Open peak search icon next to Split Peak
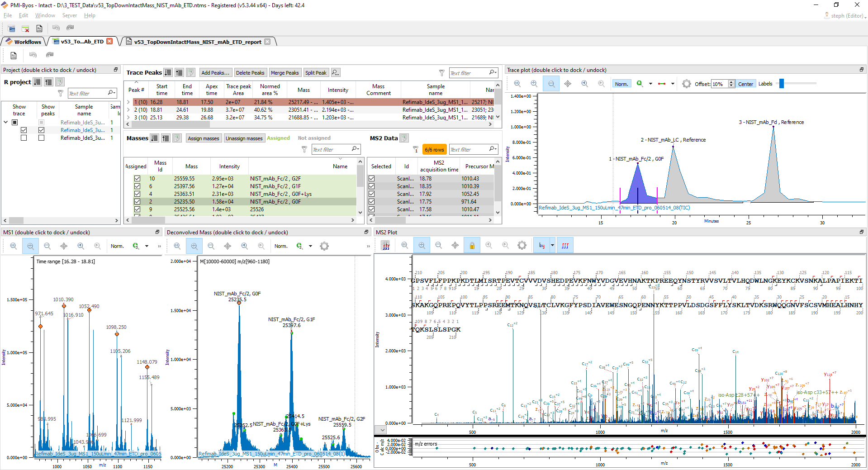 [335, 72]
